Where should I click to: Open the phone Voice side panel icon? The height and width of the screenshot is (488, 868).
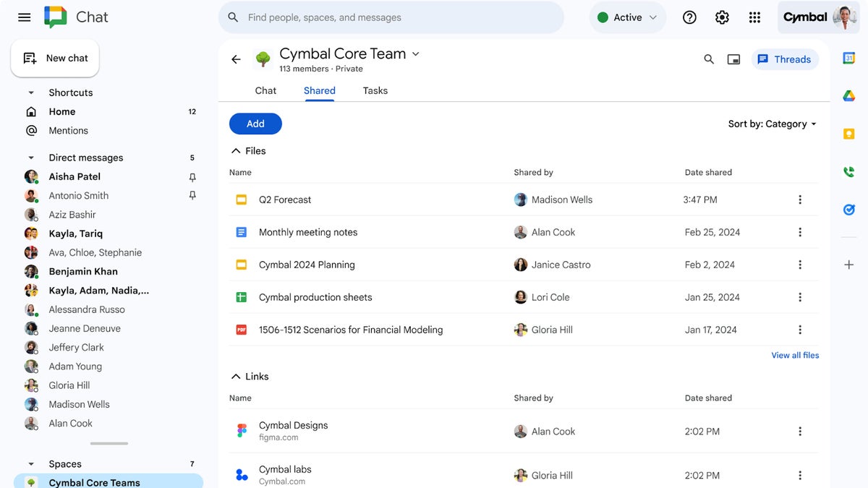[849, 172]
